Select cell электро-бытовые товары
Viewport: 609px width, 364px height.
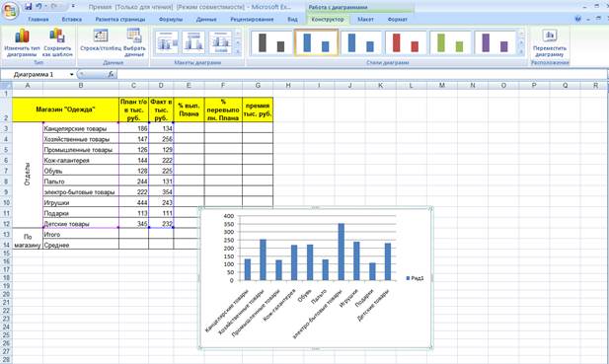point(81,191)
